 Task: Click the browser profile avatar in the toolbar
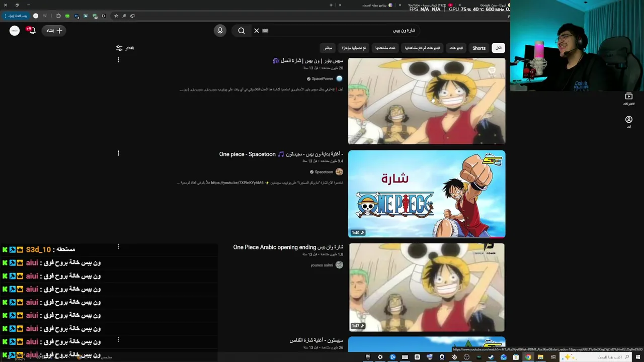click(36, 16)
